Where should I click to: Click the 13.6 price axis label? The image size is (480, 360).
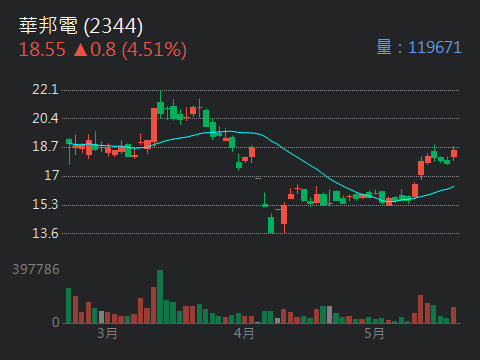point(45,233)
